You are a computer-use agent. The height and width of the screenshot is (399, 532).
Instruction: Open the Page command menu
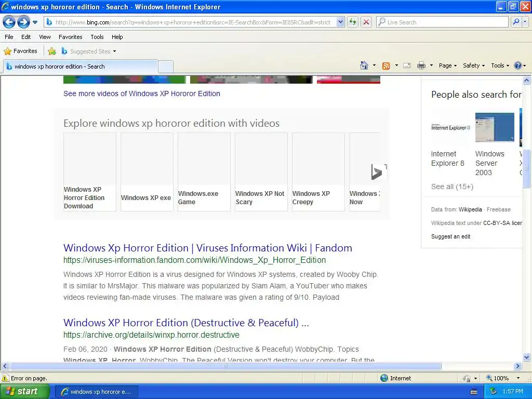(447, 65)
